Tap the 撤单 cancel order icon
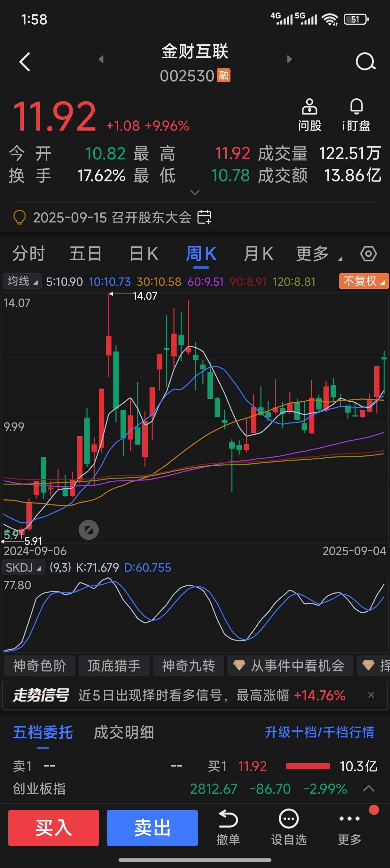390x868 pixels. coord(228,828)
